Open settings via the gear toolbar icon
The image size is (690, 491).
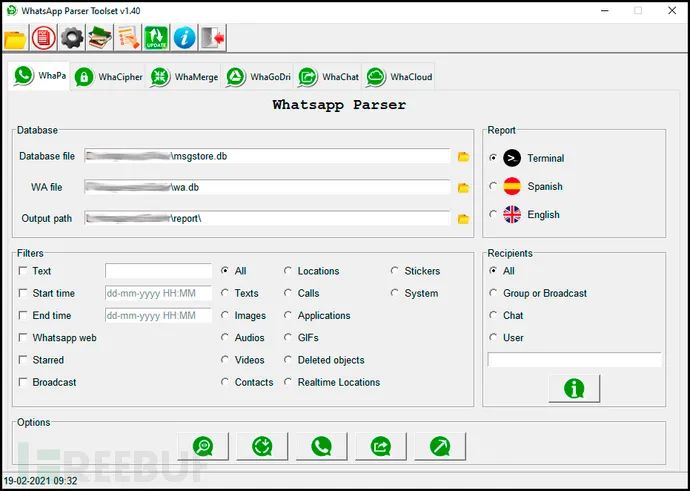pyautogui.click(x=72, y=38)
